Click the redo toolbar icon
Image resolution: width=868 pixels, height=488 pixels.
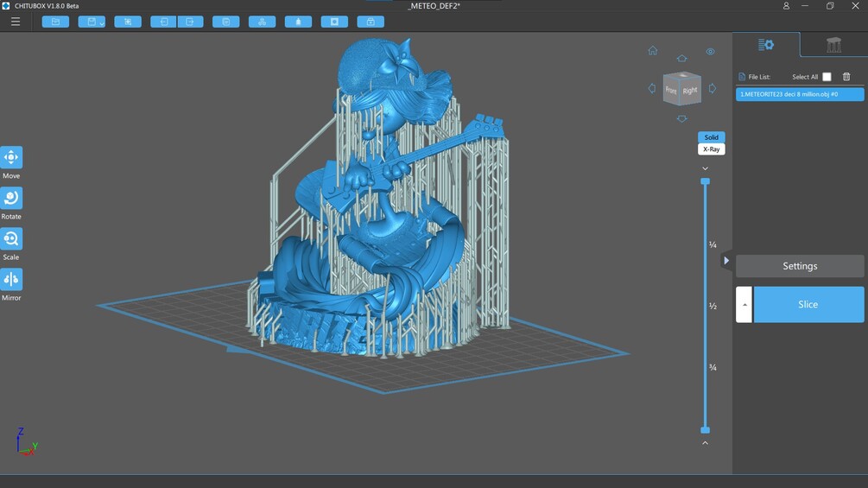tap(190, 22)
